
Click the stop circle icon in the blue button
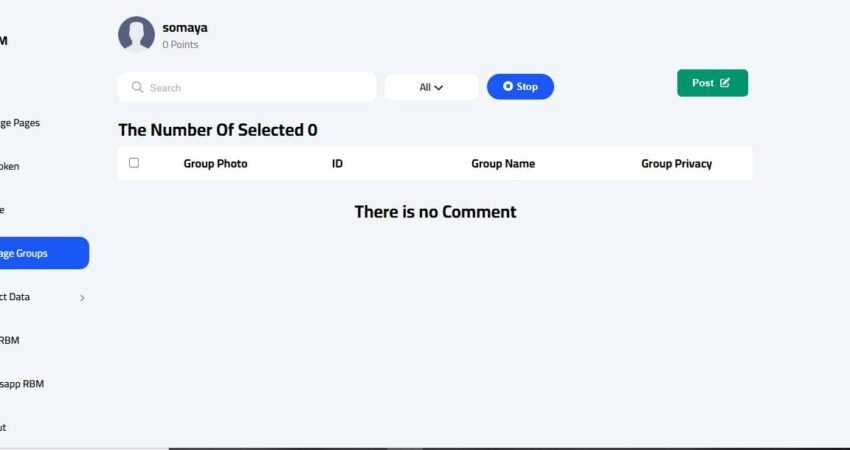pyautogui.click(x=507, y=86)
